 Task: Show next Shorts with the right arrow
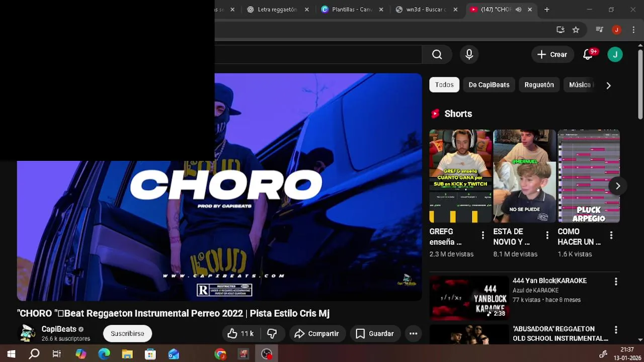[x=617, y=186]
